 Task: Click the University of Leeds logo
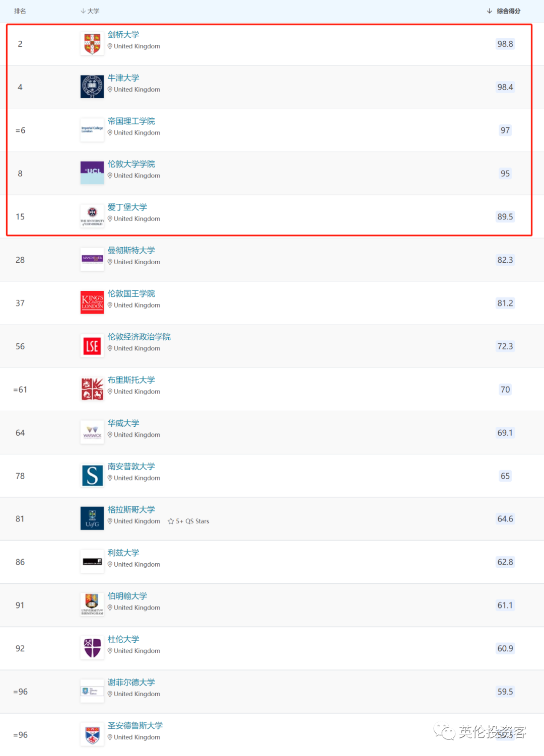coord(92,562)
